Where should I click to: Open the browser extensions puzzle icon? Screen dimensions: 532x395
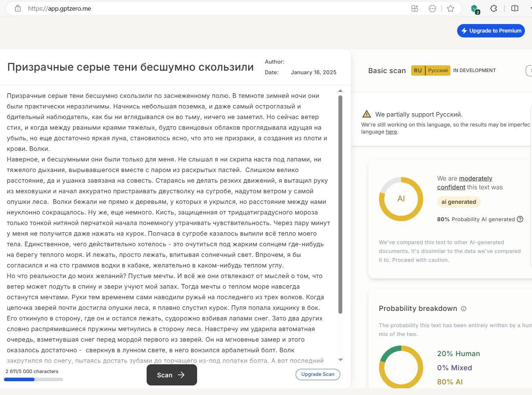[494, 8]
